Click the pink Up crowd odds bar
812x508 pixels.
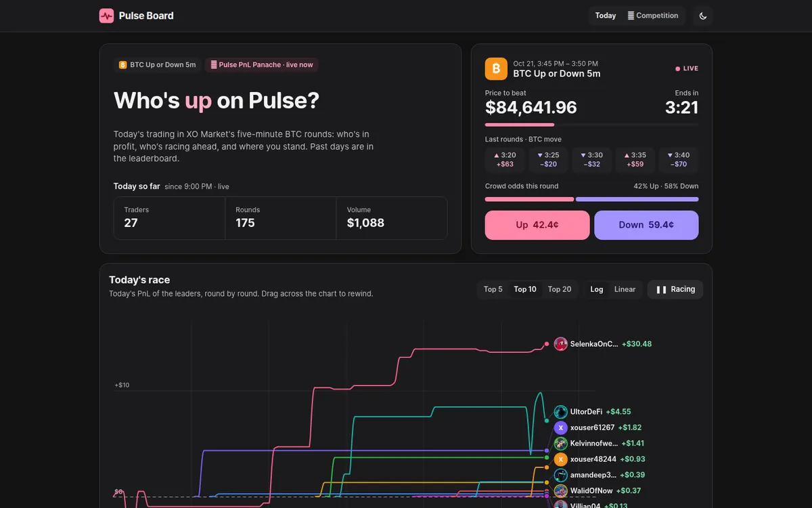tap(529, 199)
